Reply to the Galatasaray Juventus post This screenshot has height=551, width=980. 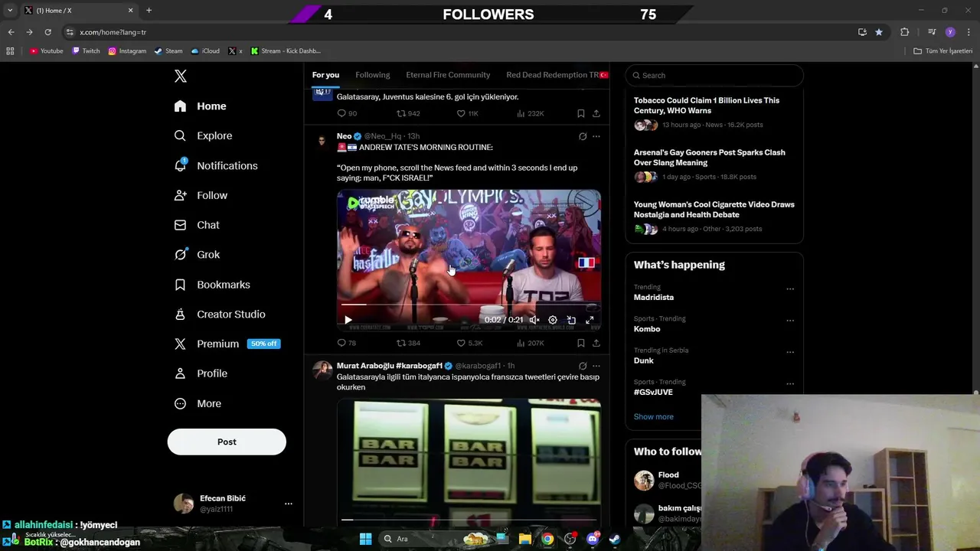pos(347,113)
